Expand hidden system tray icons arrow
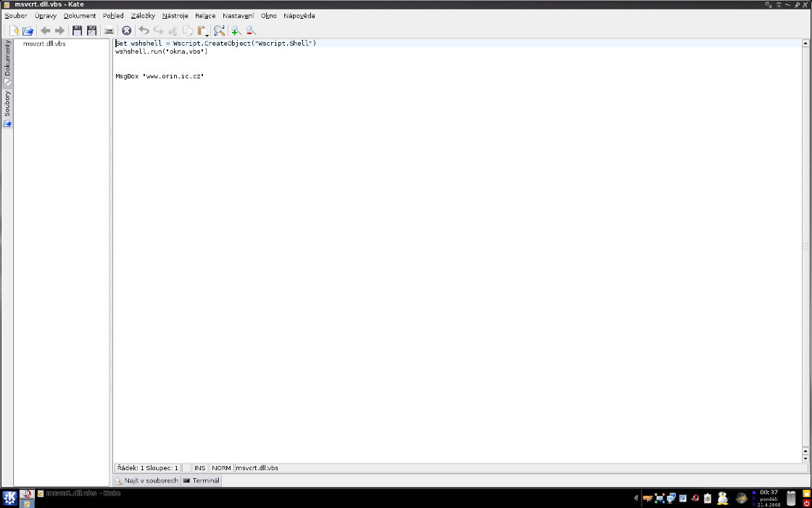 (x=636, y=498)
